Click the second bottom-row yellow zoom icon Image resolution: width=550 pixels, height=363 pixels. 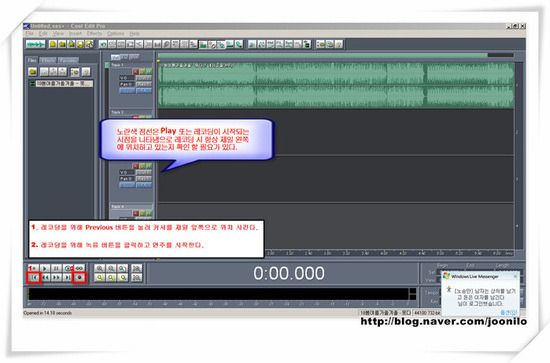coord(111,277)
